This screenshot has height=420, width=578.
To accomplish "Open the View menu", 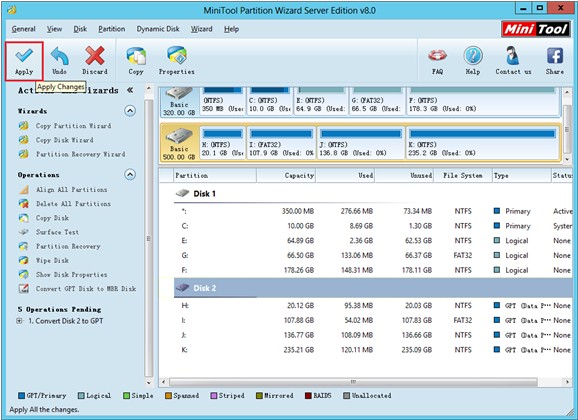I will (x=54, y=29).
